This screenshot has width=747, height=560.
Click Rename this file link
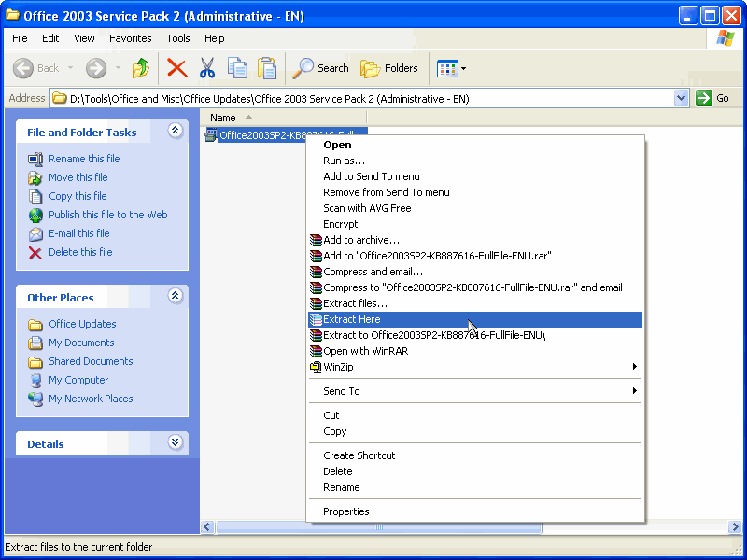coord(84,159)
